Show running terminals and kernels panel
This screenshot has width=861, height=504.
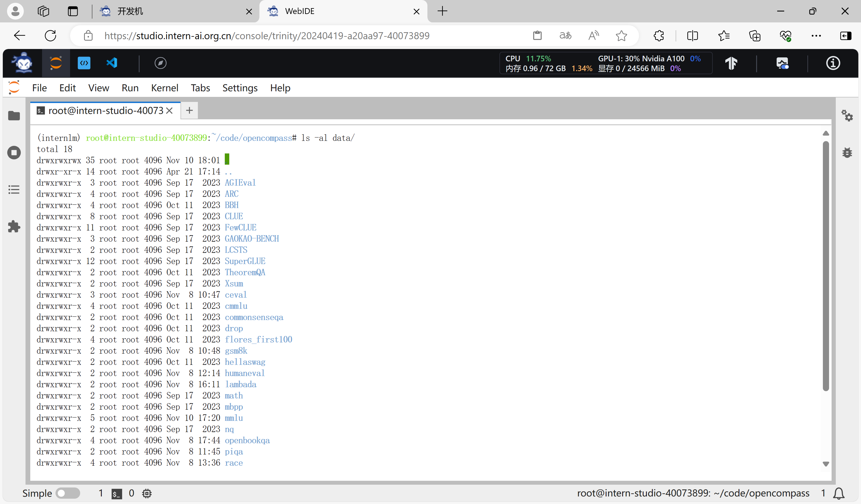pyautogui.click(x=14, y=153)
